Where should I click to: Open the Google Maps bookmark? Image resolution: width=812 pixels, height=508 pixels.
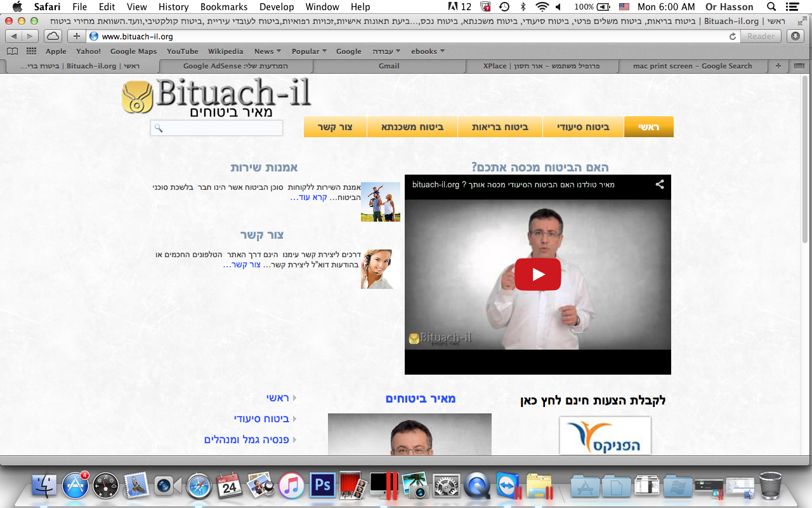pyautogui.click(x=133, y=51)
